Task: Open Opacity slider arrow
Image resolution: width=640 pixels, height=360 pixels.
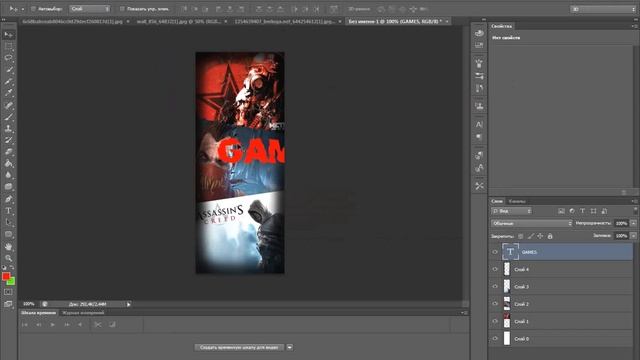Action: [x=633, y=223]
